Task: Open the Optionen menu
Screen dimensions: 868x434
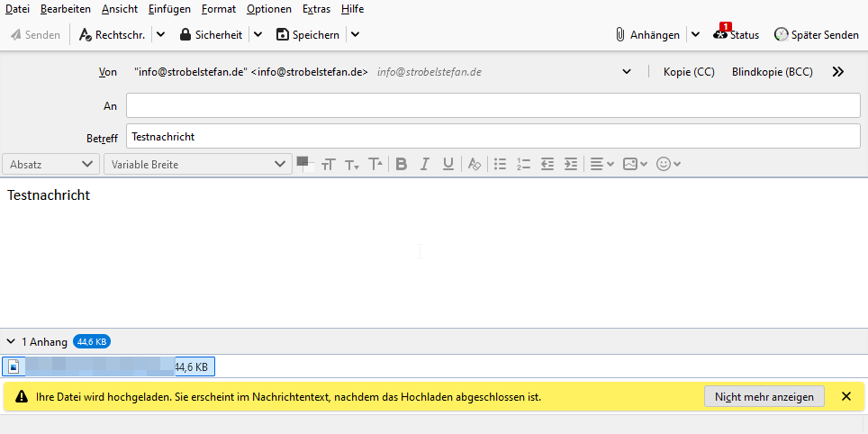Action: (269, 9)
